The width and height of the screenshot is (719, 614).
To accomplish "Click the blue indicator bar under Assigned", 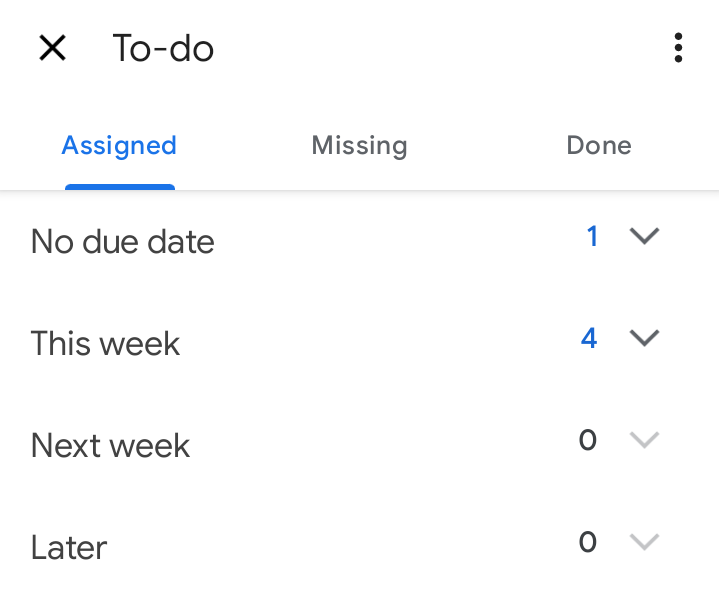I will click(120, 187).
